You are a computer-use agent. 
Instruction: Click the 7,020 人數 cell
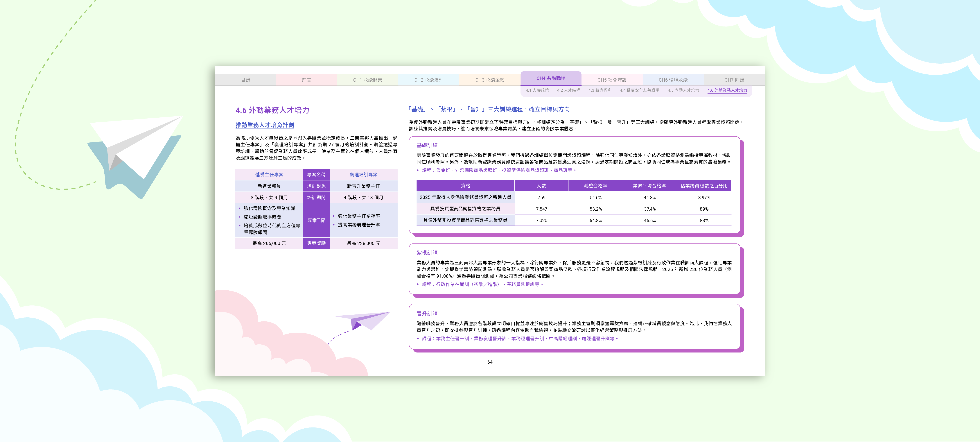pos(541,220)
